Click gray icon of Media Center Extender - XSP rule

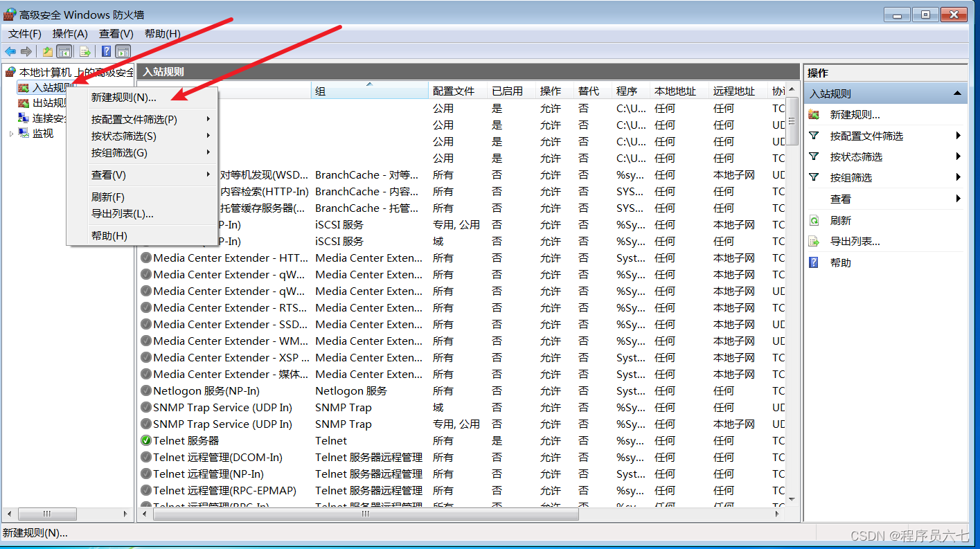click(x=146, y=357)
